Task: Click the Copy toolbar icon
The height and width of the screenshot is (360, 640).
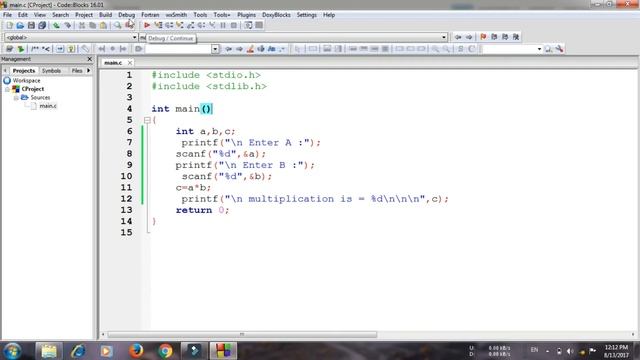Action: click(93, 25)
